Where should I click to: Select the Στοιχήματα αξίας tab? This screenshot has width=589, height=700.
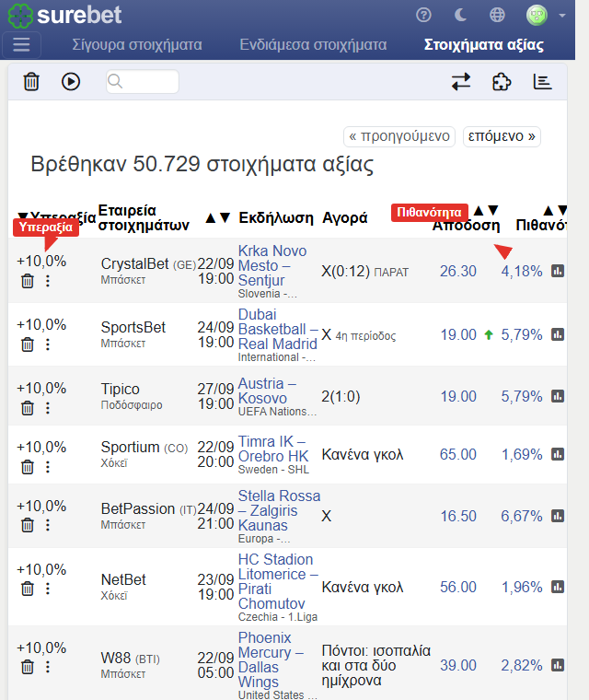[484, 44]
